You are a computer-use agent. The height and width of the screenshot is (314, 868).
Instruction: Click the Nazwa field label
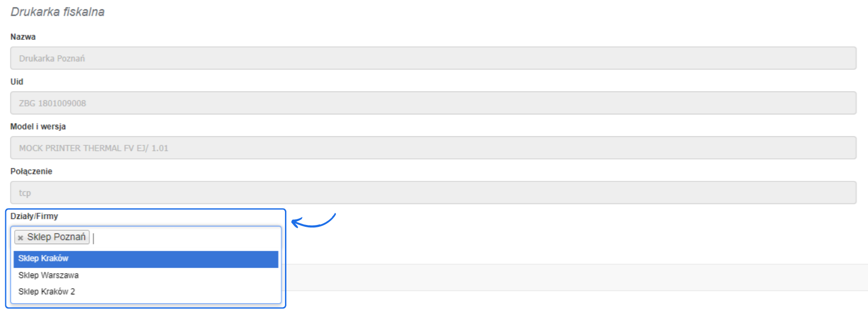point(23,37)
